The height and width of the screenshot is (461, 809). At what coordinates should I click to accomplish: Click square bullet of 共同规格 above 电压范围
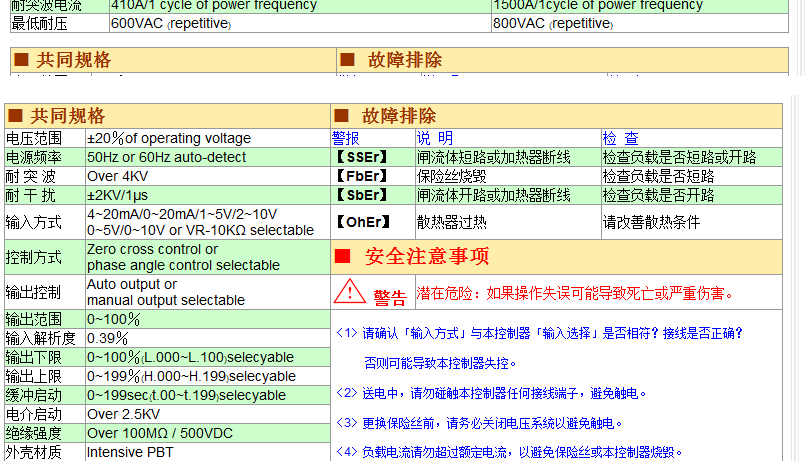tap(15, 116)
